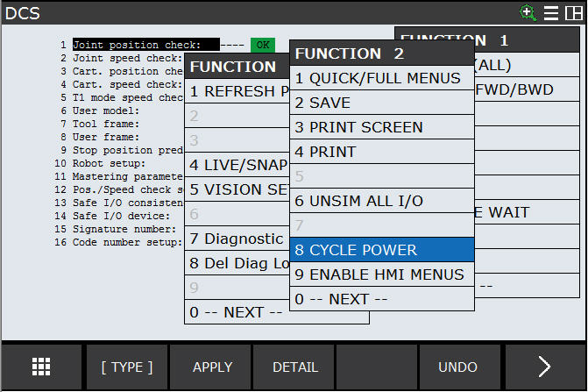Click the split-window layout icon
The image size is (588, 392).
click(573, 12)
